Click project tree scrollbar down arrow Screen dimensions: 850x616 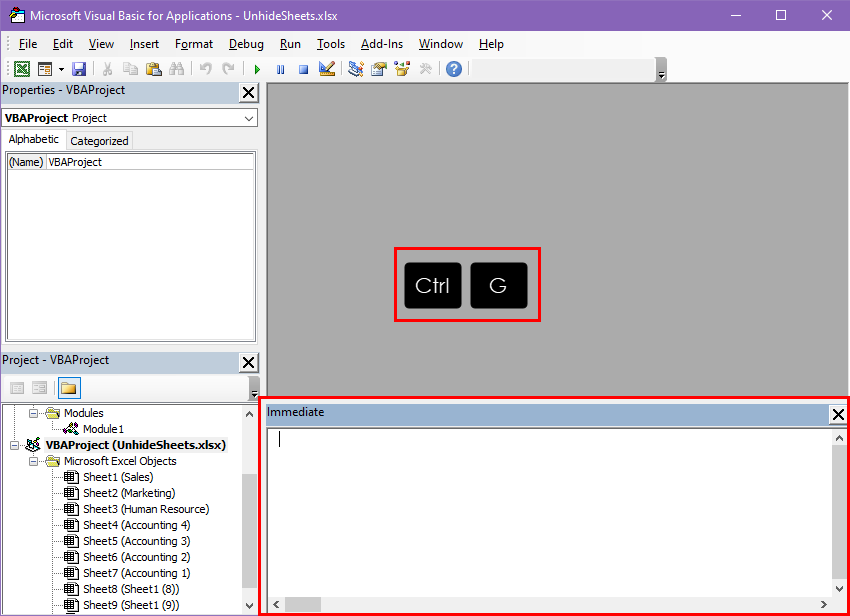coord(249,606)
